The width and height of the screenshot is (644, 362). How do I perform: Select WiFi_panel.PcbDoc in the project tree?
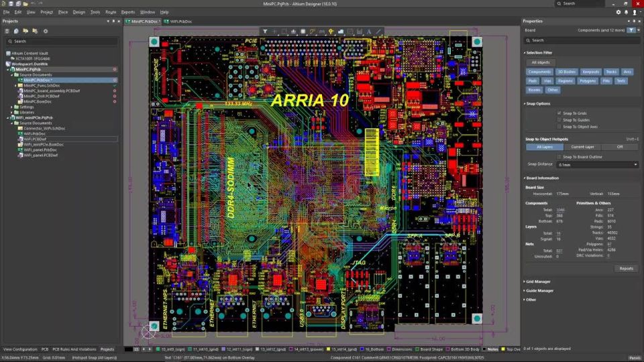point(40,149)
